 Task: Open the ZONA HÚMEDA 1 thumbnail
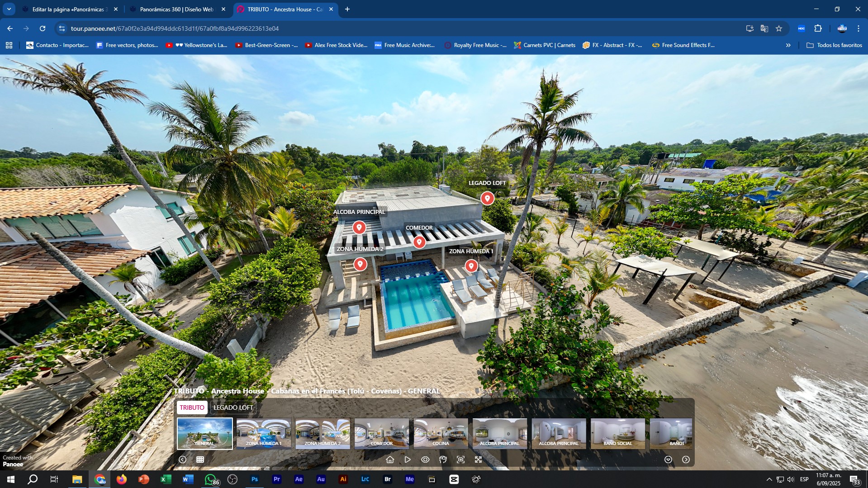pyautogui.click(x=264, y=433)
